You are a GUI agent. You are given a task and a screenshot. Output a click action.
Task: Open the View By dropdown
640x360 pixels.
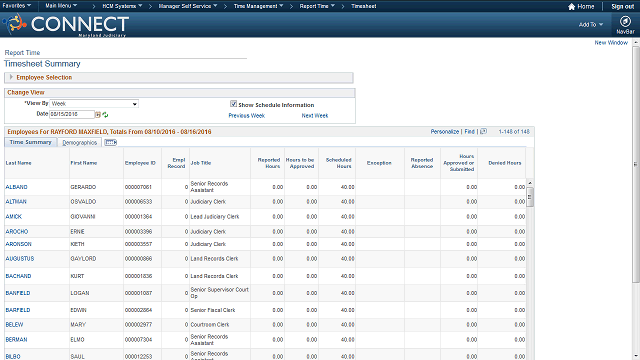tap(94, 104)
